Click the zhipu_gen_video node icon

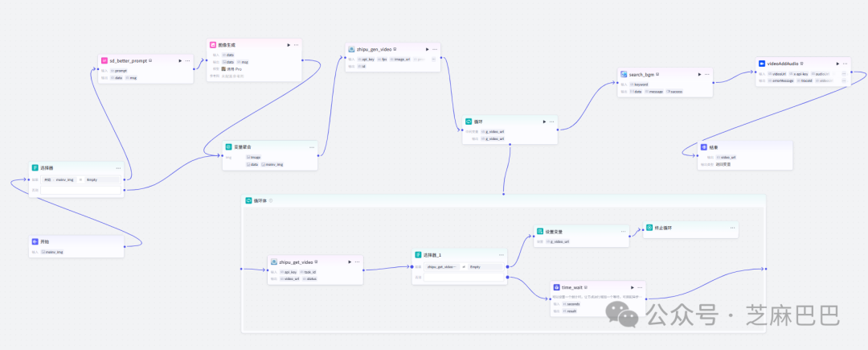pyautogui.click(x=351, y=49)
